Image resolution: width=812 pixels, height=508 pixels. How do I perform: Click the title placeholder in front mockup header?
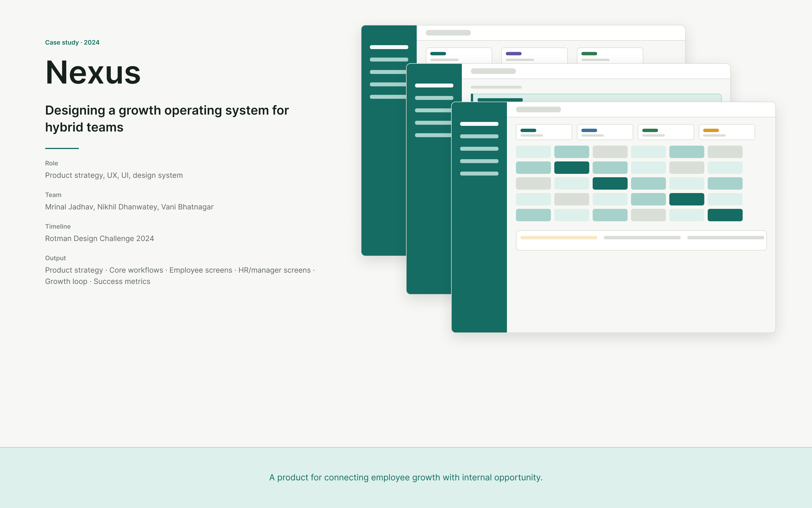click(538, 110)
